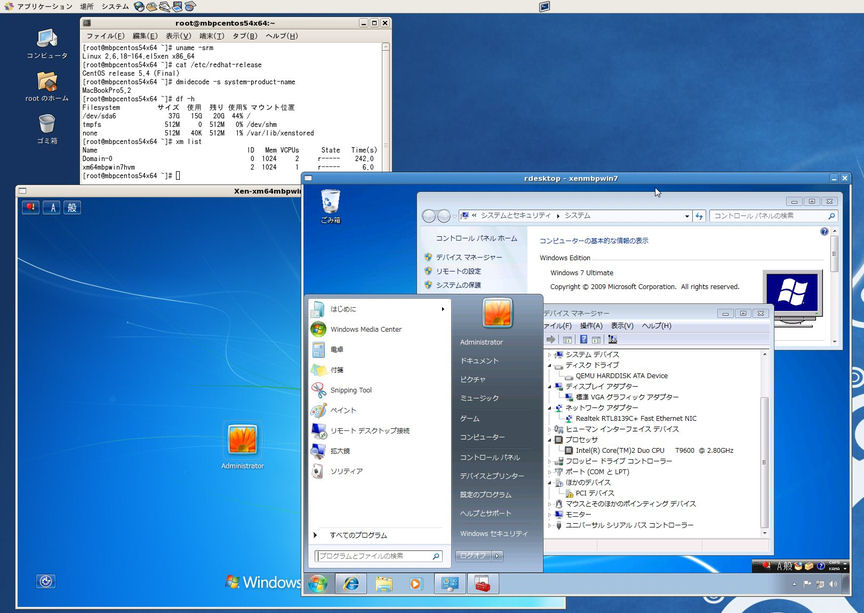The width and height of the screenshot is (864, 613).
Task: Click the Windows 7 Ultimate edition text
Action: [581, 273]
